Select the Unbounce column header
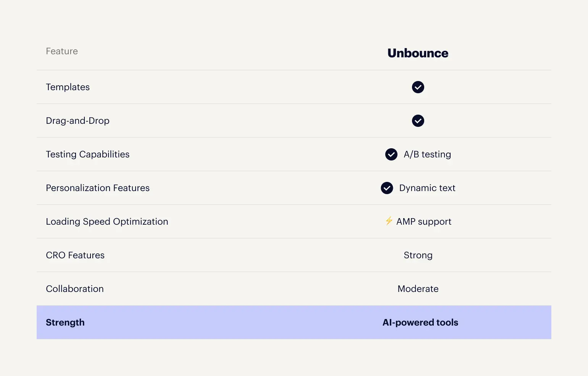Image resolution: width=588 pixels, height=376 pixels. (x=418, y=53)
